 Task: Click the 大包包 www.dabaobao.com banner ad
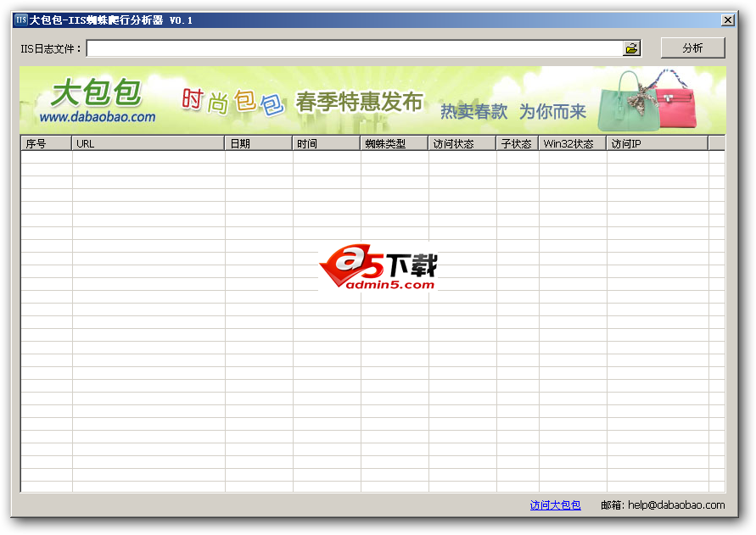[372, 100]
